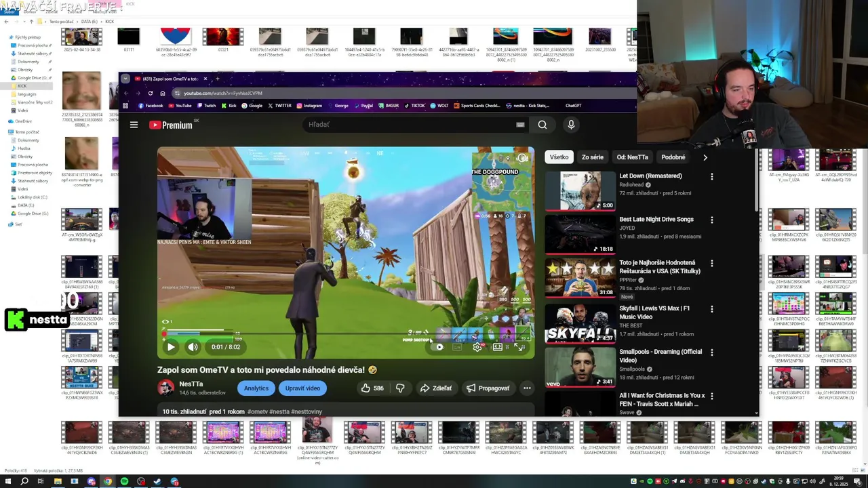The image size is (868, 488).
Task: Close the Zapol som OmeTV browser tab
Action: [205, 79]
